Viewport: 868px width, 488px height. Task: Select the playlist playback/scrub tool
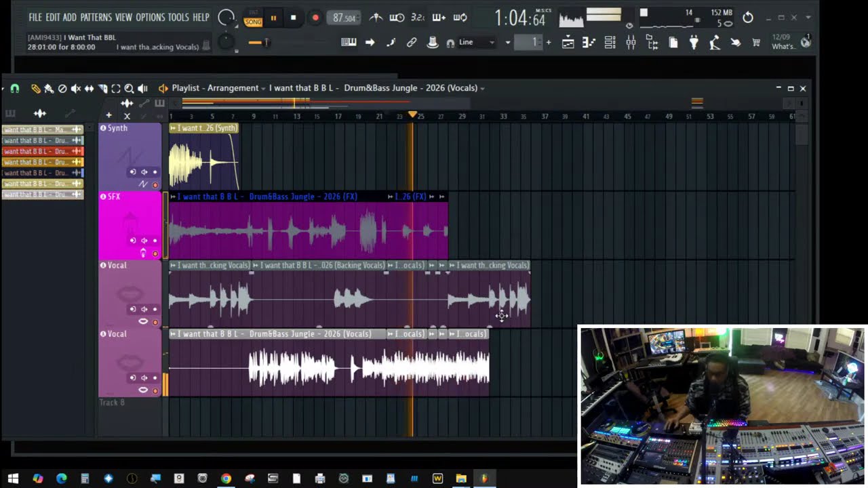click(x=142, y=88)
